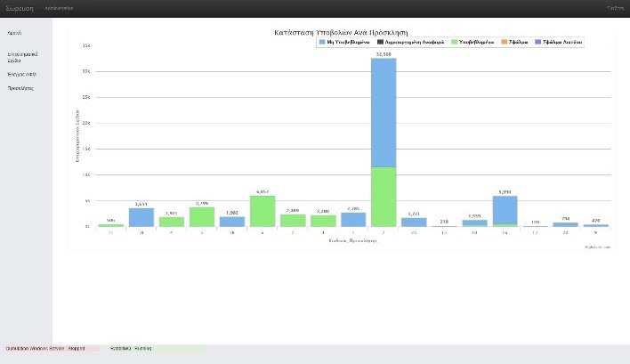The width and height of the screenshot is (630, 364).
Task: Open Προσκλήσεις from the sidebar
Action: point(20,89)
